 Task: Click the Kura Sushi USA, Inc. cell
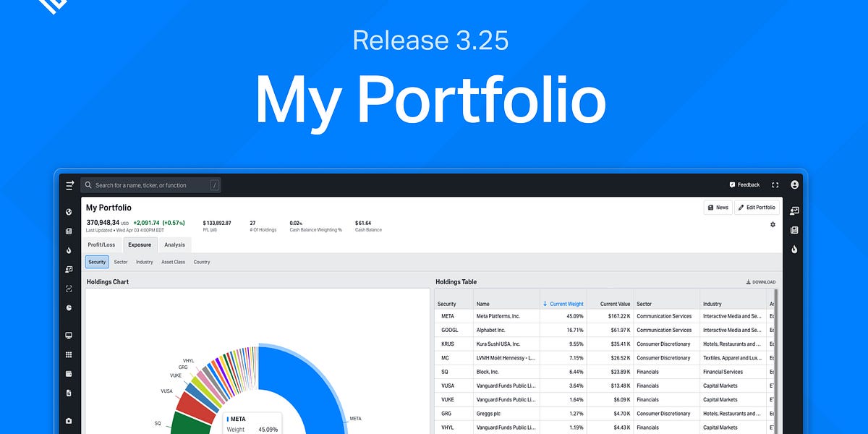506,344
